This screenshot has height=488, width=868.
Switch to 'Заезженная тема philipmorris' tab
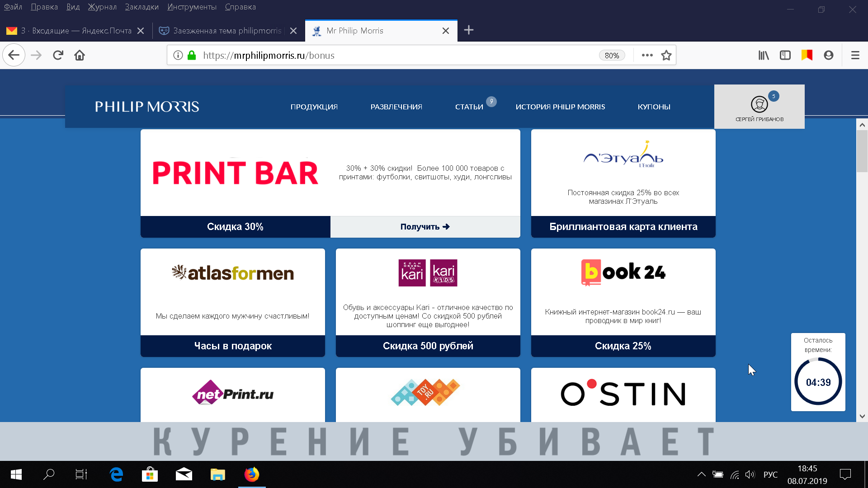click(227, 31)
